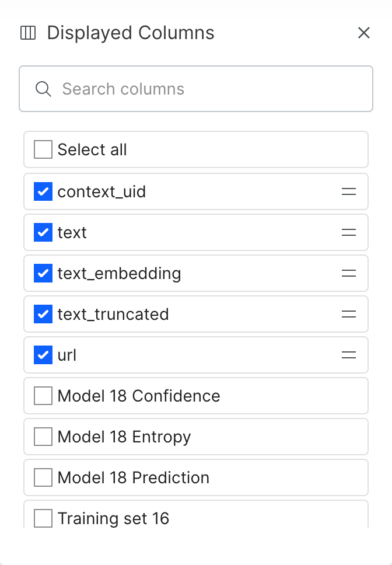This screenshot has height=565, width=392.
Task: Click the context_uid reorder handle icon
Action: (x=349, y=191)
